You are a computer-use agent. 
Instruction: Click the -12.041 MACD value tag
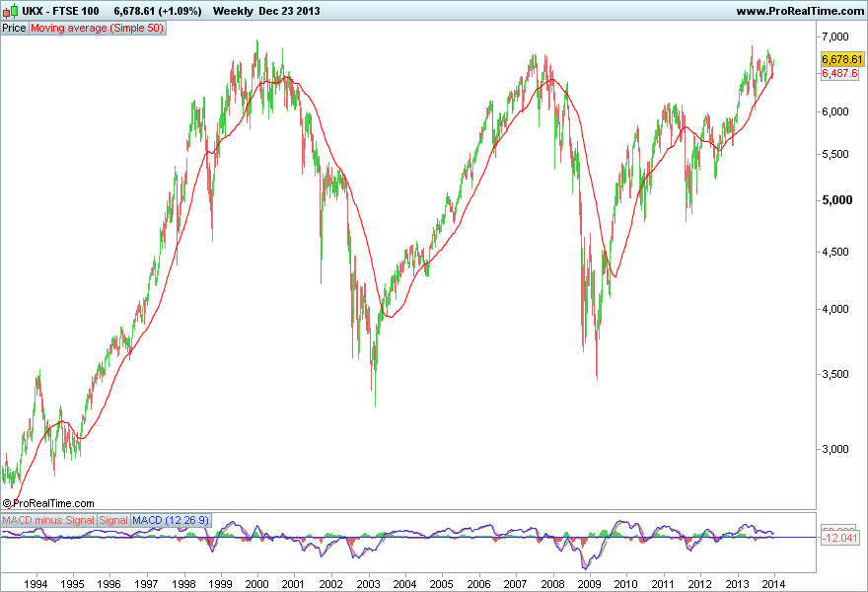(x=839, y=538)
